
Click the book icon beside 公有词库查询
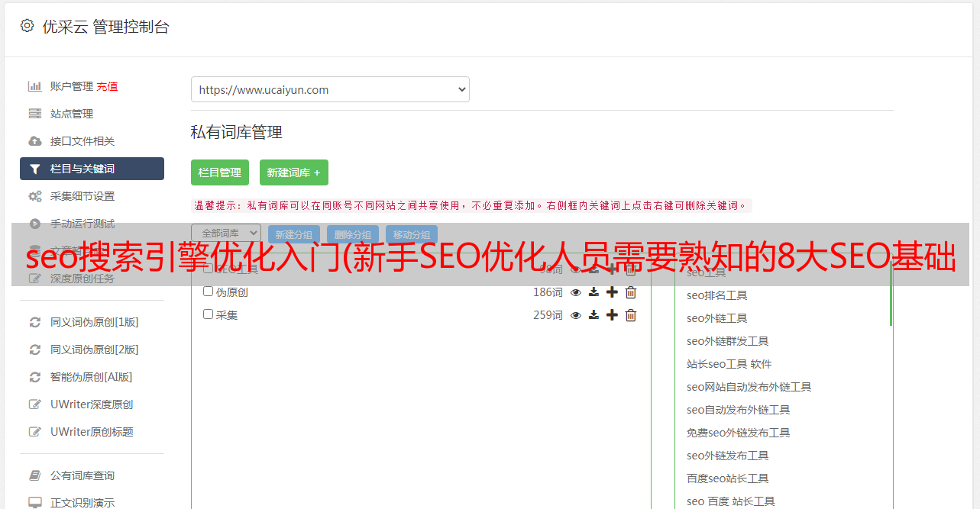point(35,475)
